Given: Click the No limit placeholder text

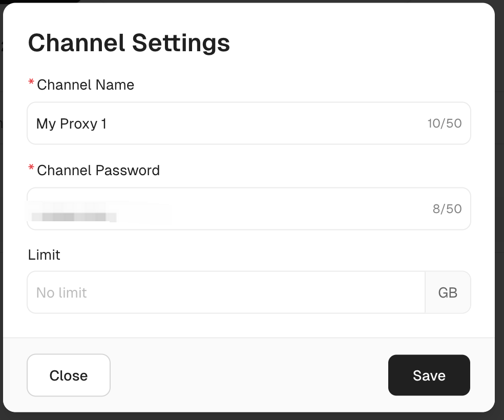Looking at the screenshot, I should [61, 292].
